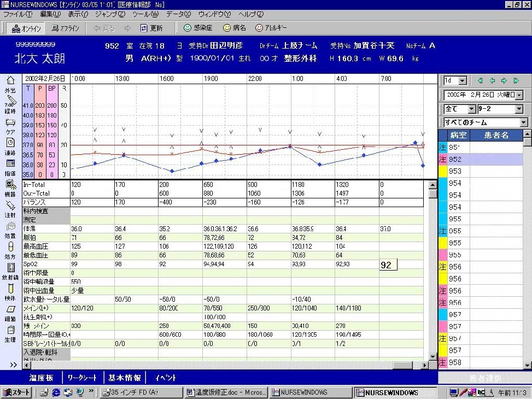Open the 9-2 ward dropdown
The width and height of the screenshot is (532, 399).
[519, 109]
